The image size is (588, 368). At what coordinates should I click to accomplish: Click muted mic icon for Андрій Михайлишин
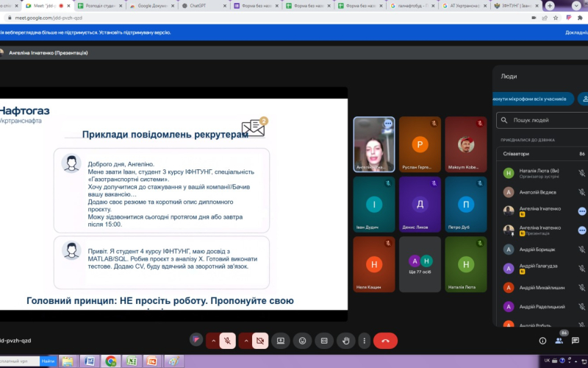coord(581,288)
